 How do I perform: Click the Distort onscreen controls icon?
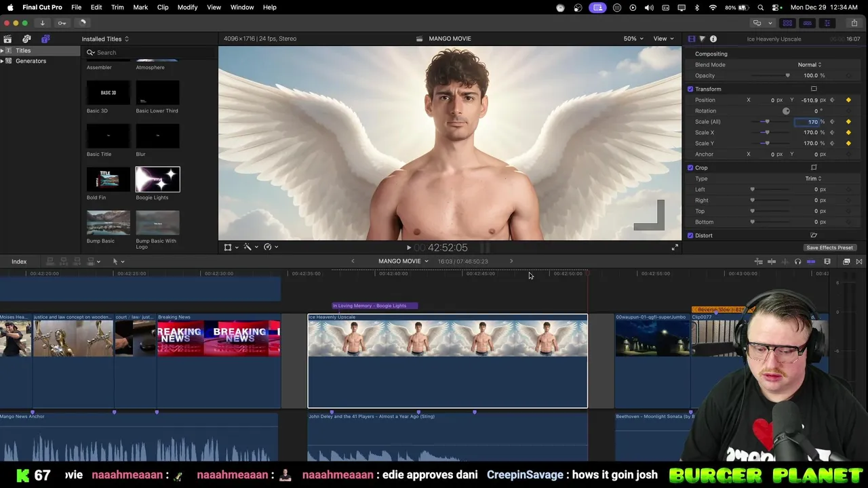point(814,235)
